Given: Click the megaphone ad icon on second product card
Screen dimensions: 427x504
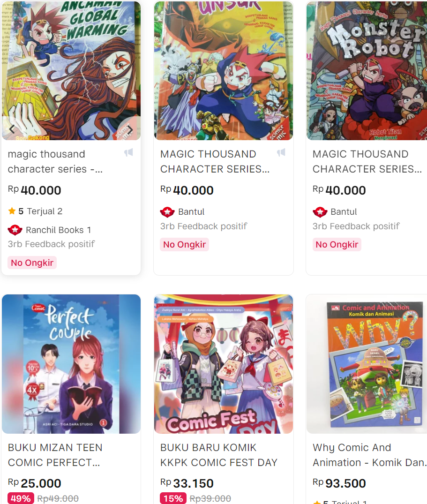Looking at the screenshot, I should point(281,152).
